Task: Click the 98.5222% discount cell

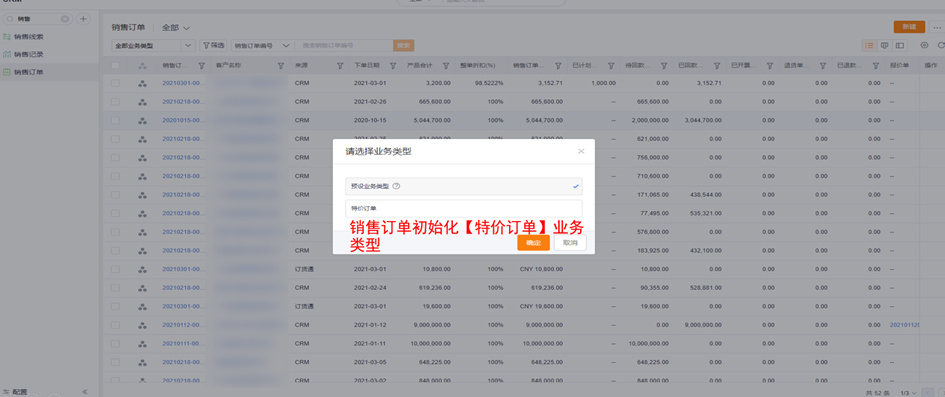Action: click(x=489, y=83)
